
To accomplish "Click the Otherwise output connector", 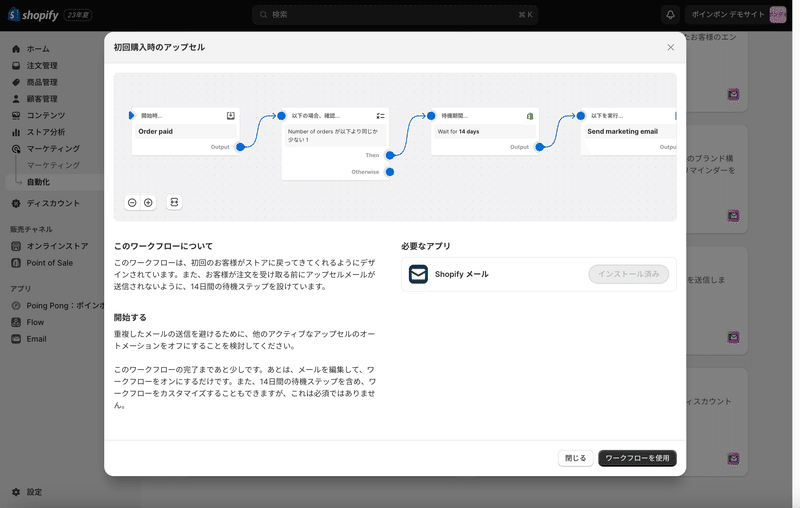I will (x=390, y=172).
